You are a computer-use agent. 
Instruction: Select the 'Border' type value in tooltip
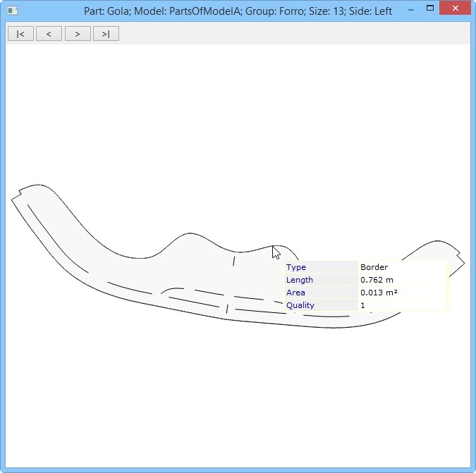(x=374, y=267)
